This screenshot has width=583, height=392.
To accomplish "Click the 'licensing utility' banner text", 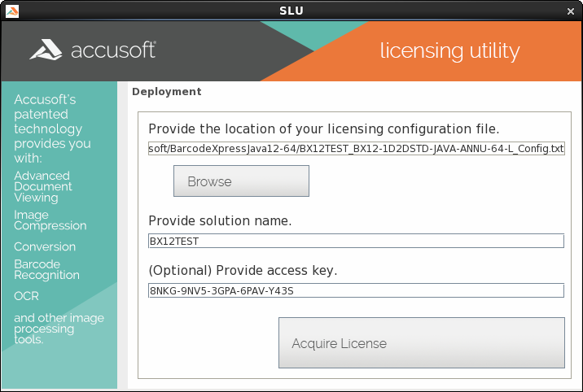I will coord(449,50).
